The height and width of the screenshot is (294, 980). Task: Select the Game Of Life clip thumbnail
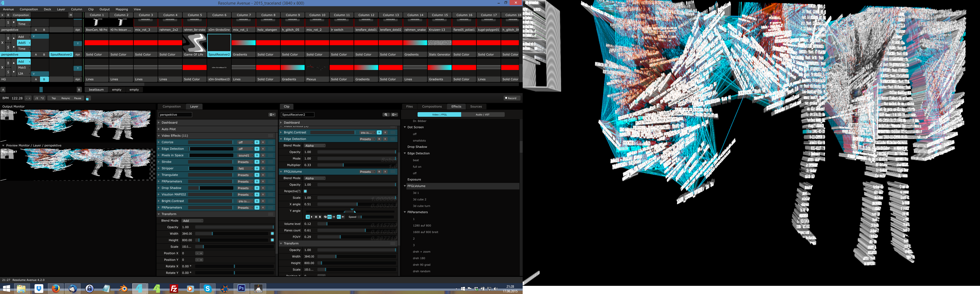(194, 42)
